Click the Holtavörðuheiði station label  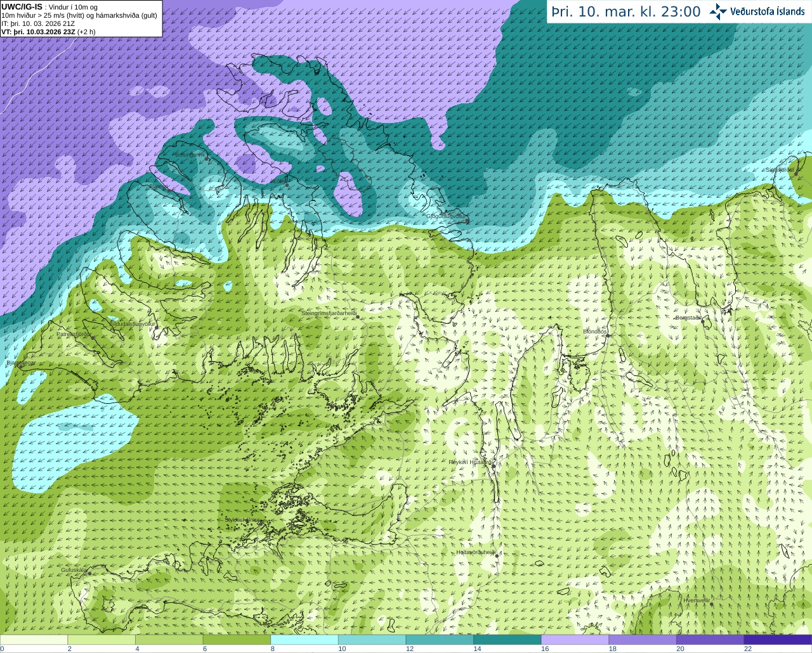click(476, 552)
